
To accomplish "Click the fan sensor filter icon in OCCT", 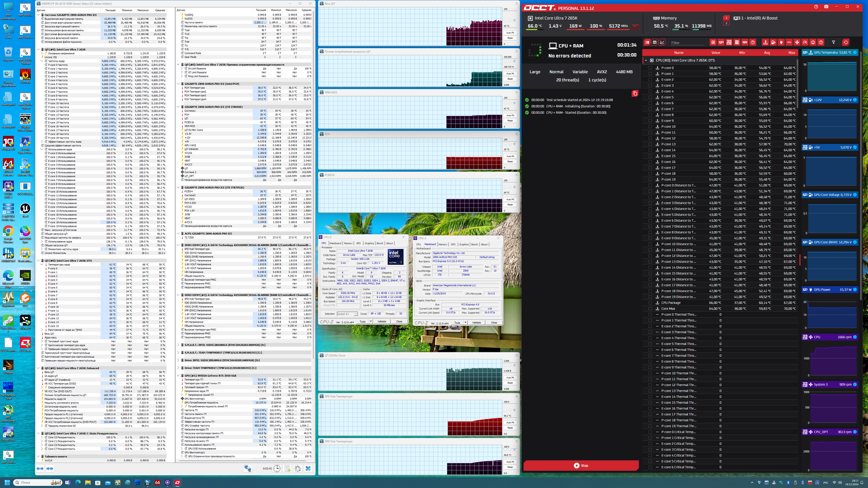I will (797, 42).
